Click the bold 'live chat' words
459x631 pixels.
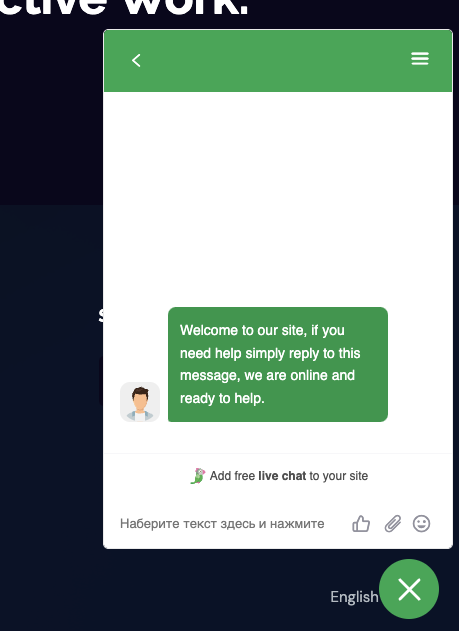click(x=282, y=476)
